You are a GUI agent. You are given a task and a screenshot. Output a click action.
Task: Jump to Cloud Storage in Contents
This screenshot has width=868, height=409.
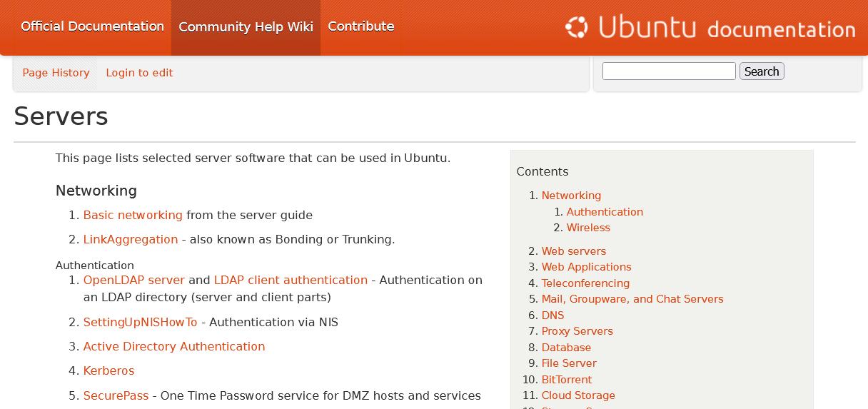(x=578, y=395)
